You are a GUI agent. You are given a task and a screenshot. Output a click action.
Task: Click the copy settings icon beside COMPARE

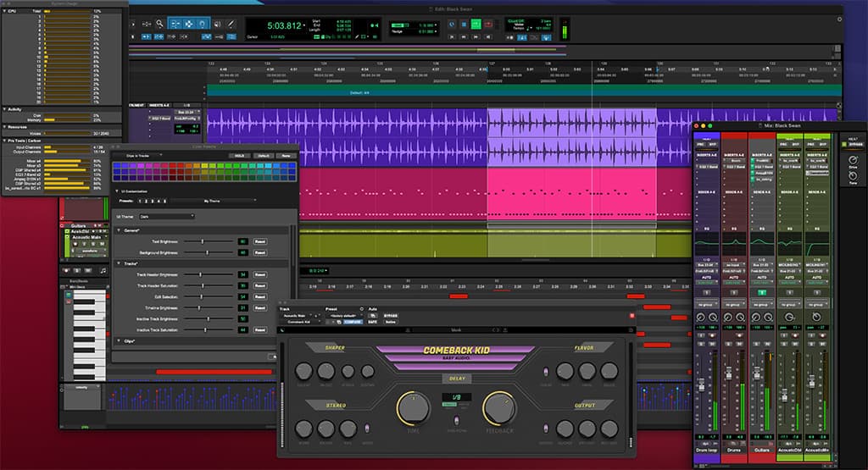tap(339, 322)
